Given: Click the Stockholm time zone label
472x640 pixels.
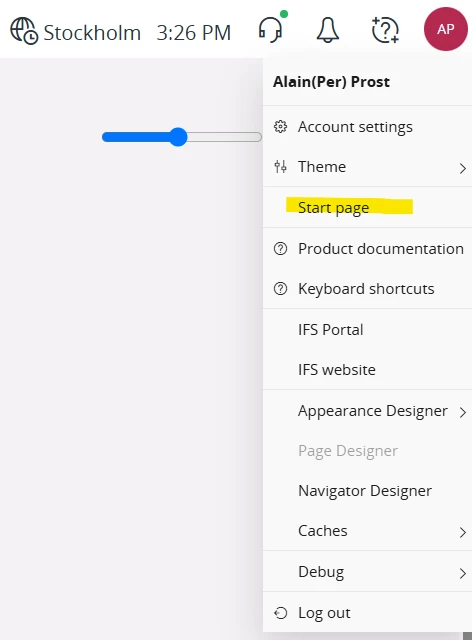Looking at the screenshot, I should (x=92, y=33).
